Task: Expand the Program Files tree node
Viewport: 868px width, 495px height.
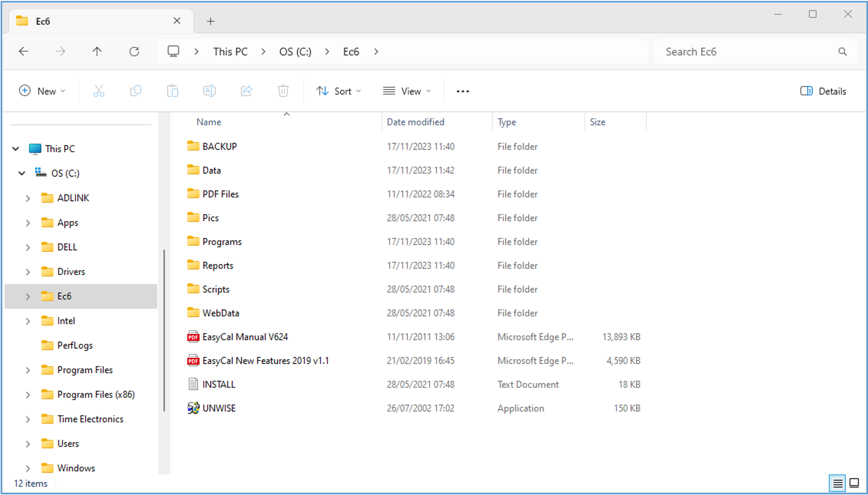Action: [28, 370]
